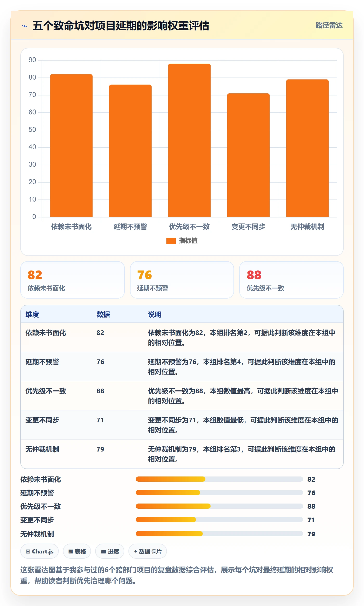Click the 数据卡片 tag chip
The image size is (364, 606).
[148, 551]
